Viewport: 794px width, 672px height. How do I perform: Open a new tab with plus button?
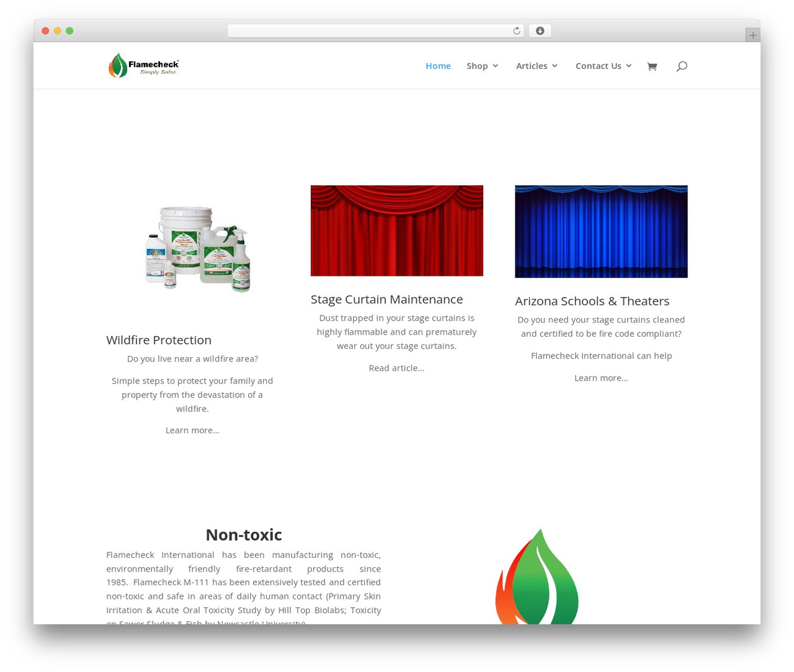point(752,35)
